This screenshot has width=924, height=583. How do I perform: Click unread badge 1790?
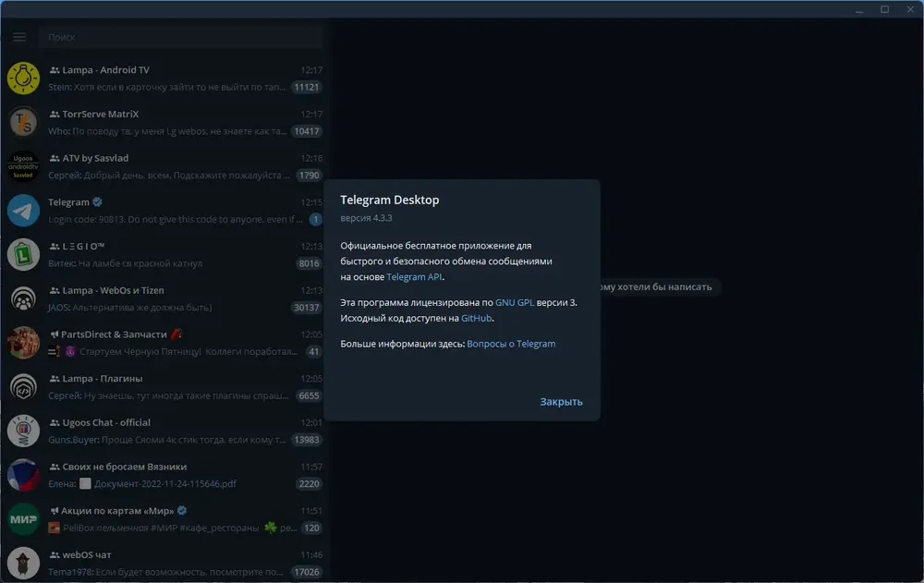pyautogui.click(x=309, y=175)
